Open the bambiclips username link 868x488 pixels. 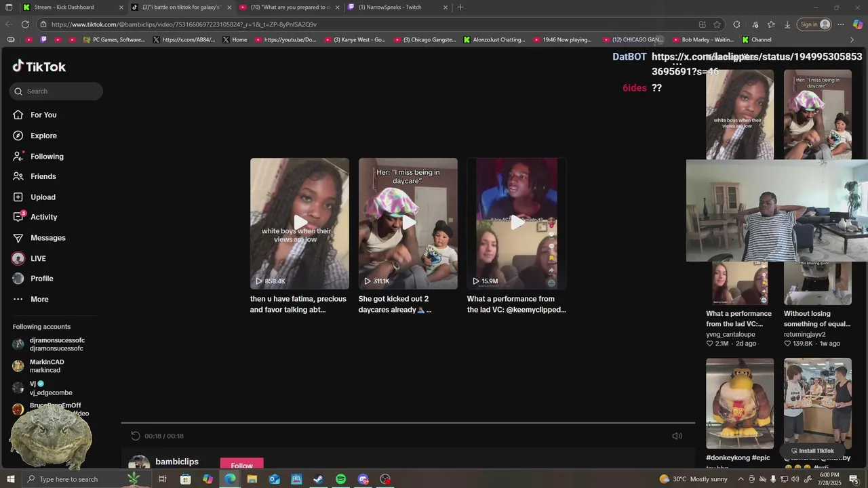177,462
